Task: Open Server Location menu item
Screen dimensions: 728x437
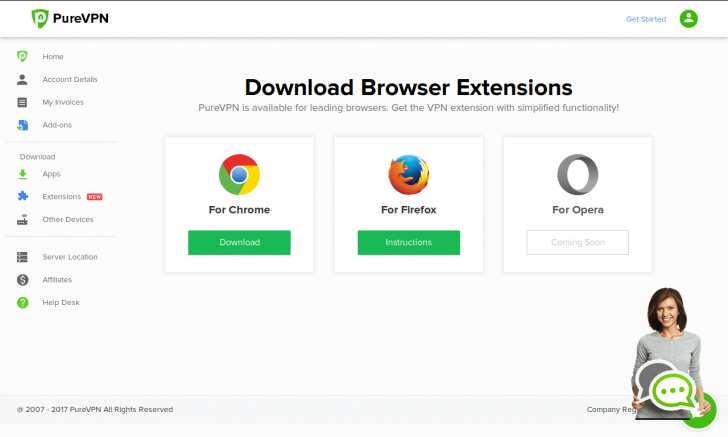Action: (x=70, y=257)
